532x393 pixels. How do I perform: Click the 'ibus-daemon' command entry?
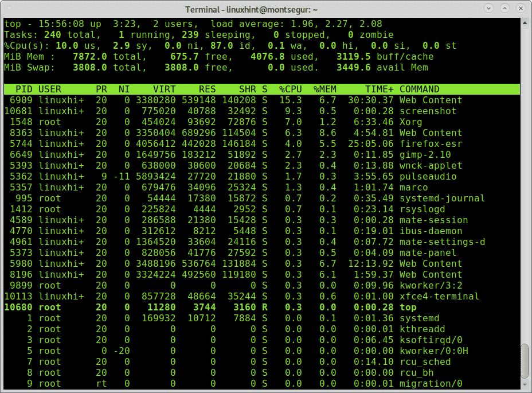(x=431, y=231)
